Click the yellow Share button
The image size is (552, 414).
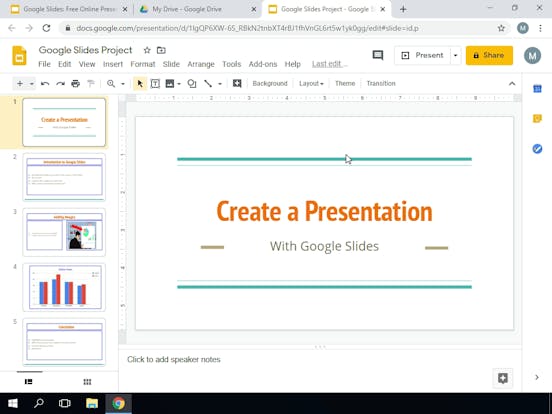click(489, 55)
